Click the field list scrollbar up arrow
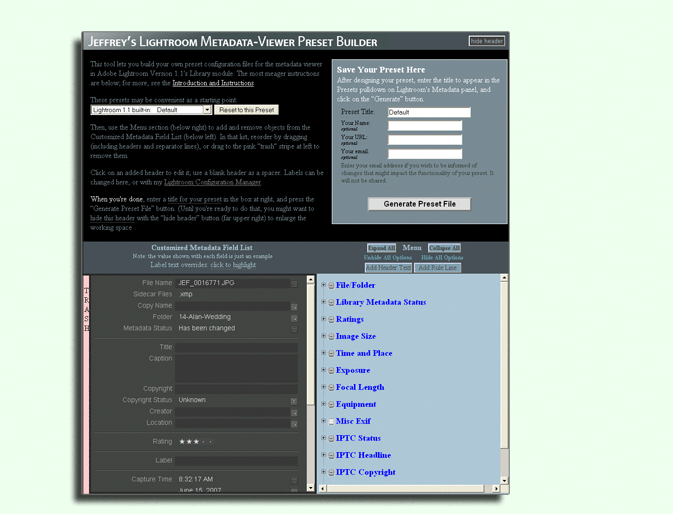 311,280
